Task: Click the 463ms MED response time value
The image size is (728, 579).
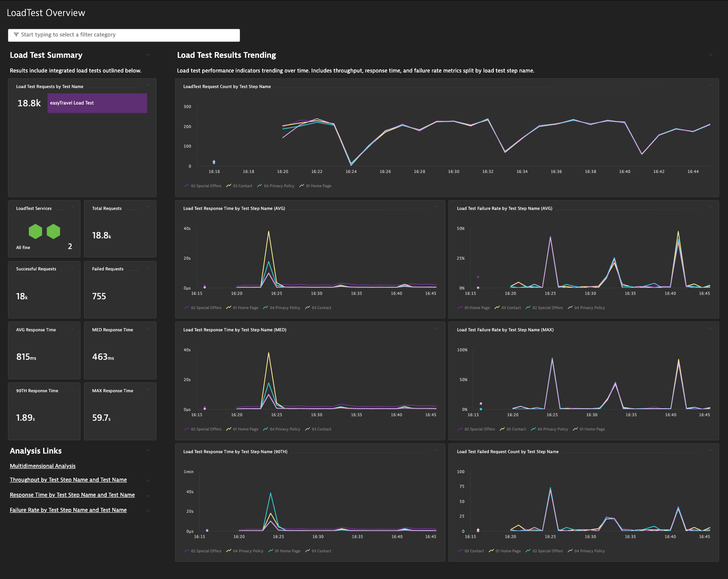Action: click(x=103, y=357)
